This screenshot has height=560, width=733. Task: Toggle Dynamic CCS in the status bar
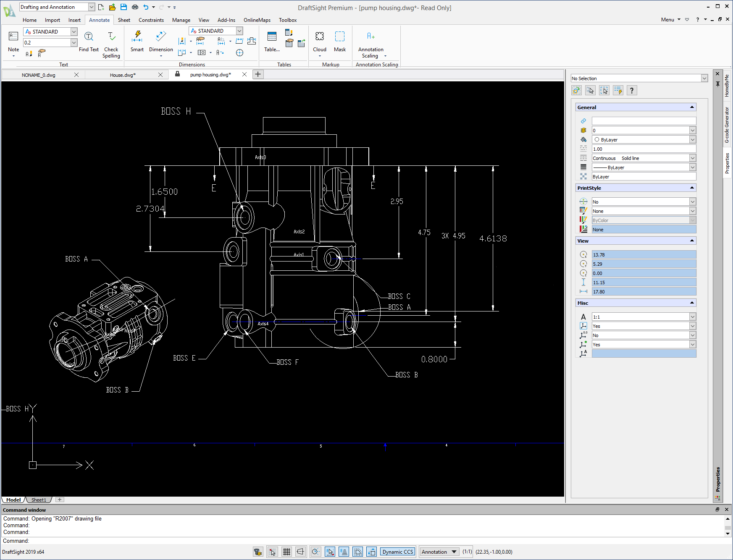(x=397, y=552)
